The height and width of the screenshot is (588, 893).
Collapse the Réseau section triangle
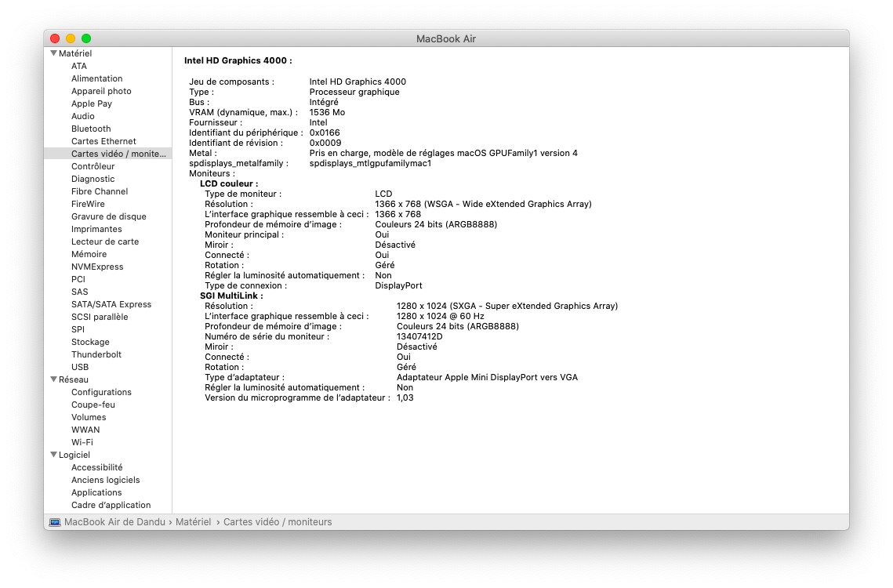[53, 379]
